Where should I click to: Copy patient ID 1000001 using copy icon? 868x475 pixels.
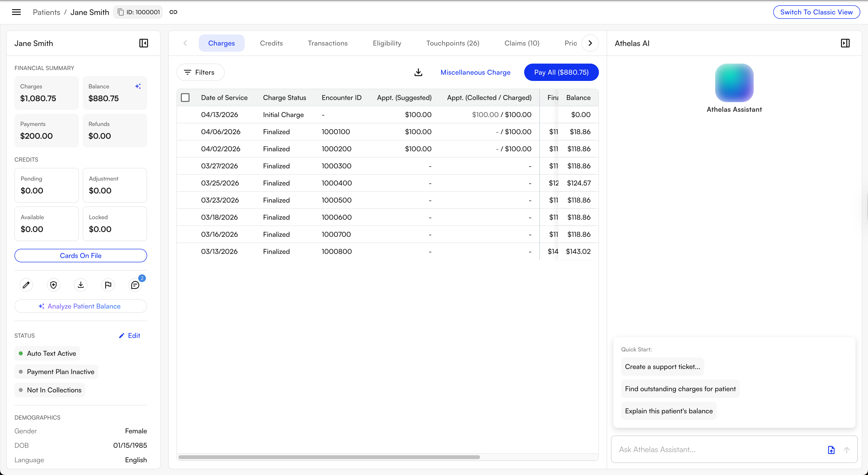point(121,12)
